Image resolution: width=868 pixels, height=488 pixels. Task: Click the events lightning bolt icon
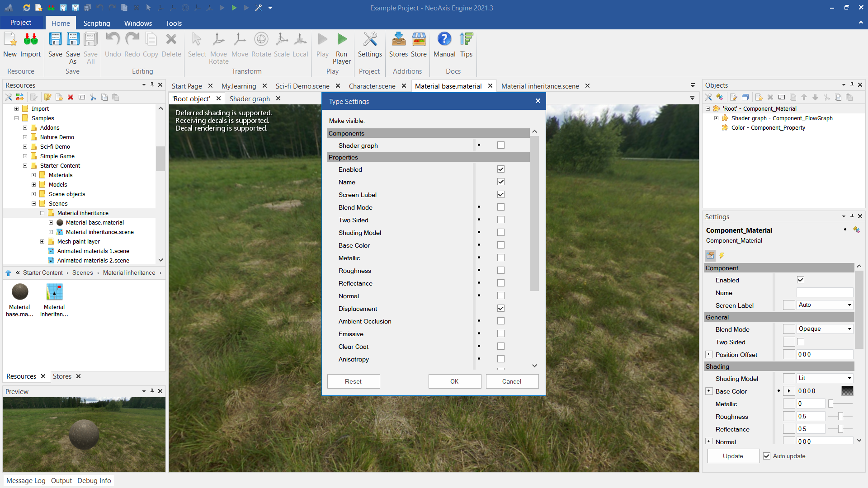722,256
